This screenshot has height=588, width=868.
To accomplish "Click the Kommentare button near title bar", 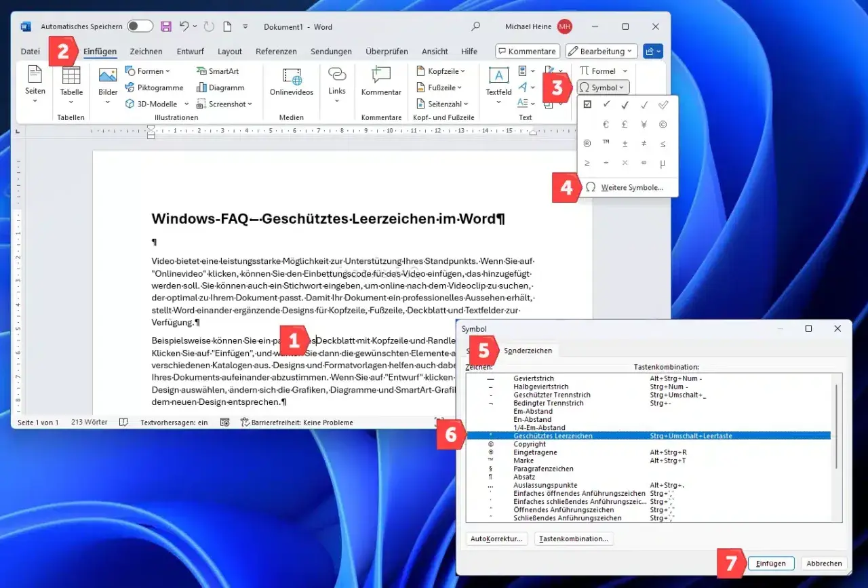I will click(527, 51).
